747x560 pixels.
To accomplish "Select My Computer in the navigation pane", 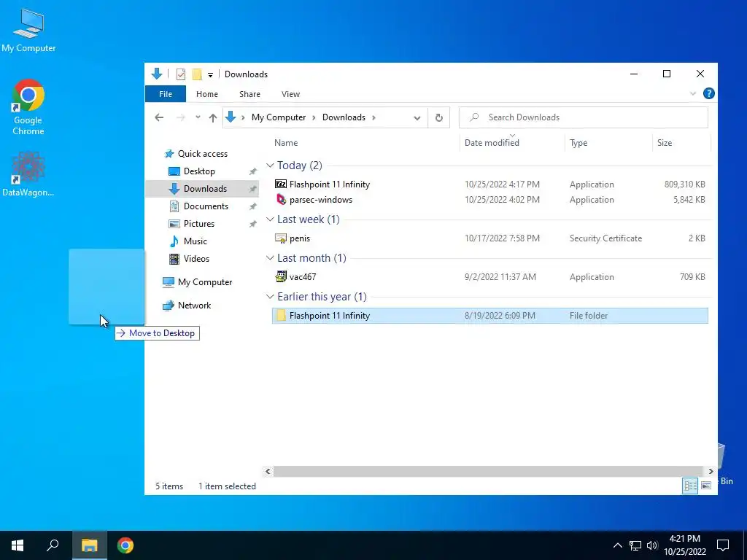I will click(205, 282).
